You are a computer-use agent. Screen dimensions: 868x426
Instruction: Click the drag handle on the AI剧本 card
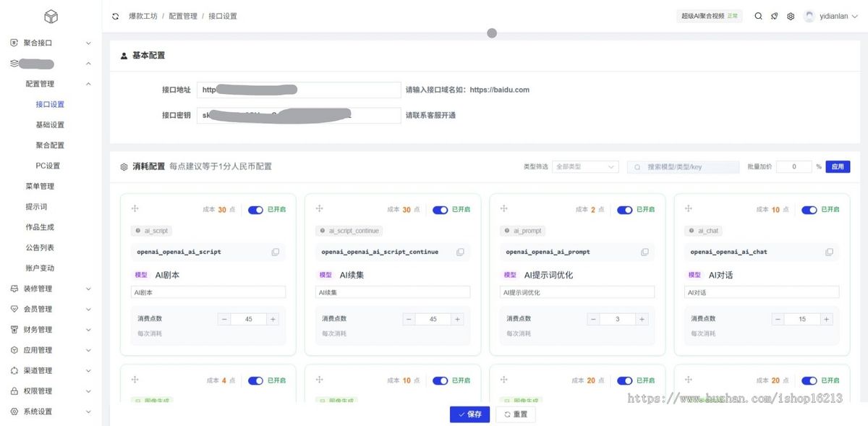[135, 208]
